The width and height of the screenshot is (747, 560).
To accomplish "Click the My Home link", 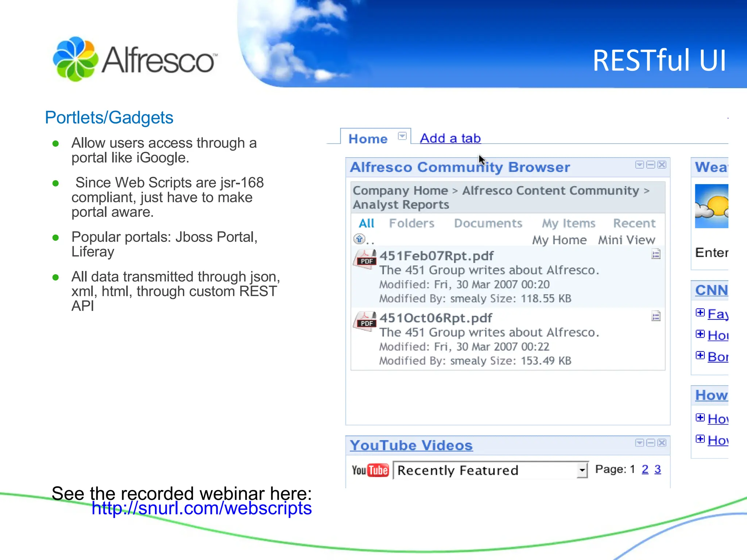I will (560, 240).
